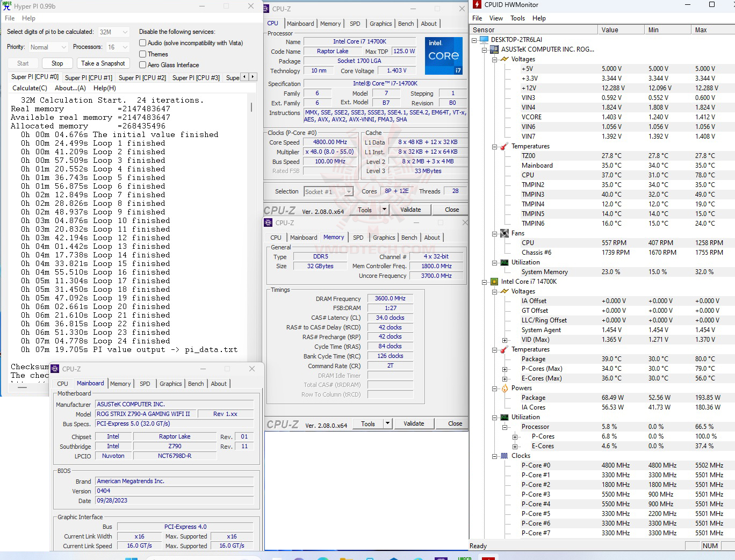This screenshot has height=560, width=735.
Task: Click the Powers flame icon
Action: [505, 388]
